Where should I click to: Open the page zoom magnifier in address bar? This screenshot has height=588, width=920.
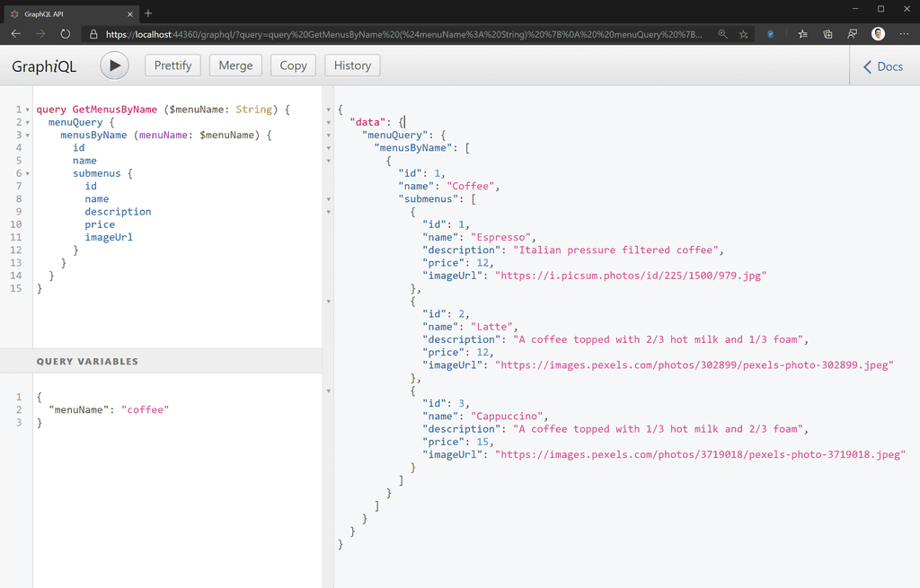722,33
